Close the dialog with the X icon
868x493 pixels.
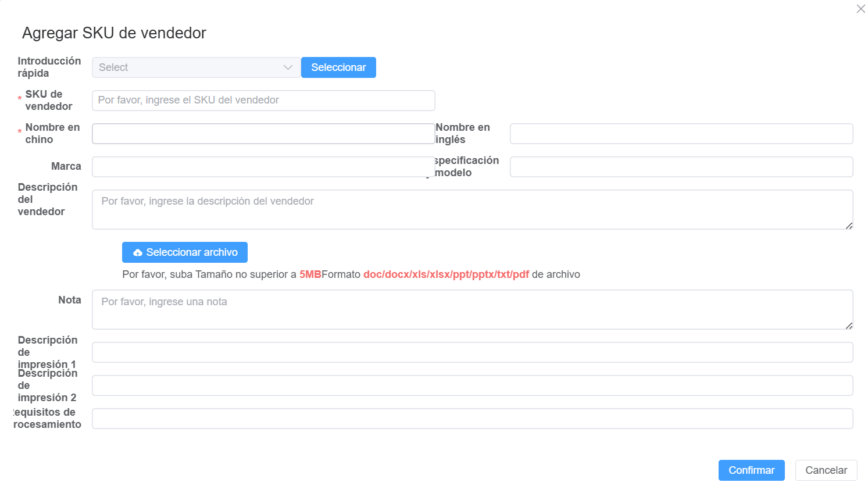click(860, 9)
